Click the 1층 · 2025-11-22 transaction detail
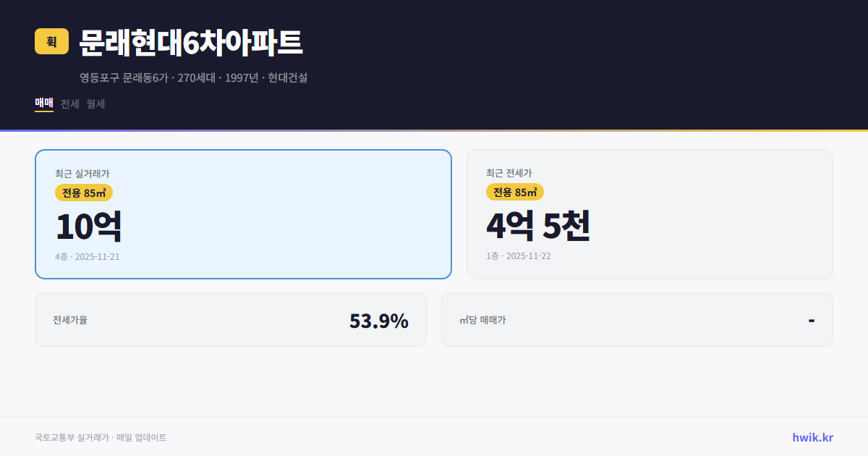 pyautogui.click(x=519, y=256)
